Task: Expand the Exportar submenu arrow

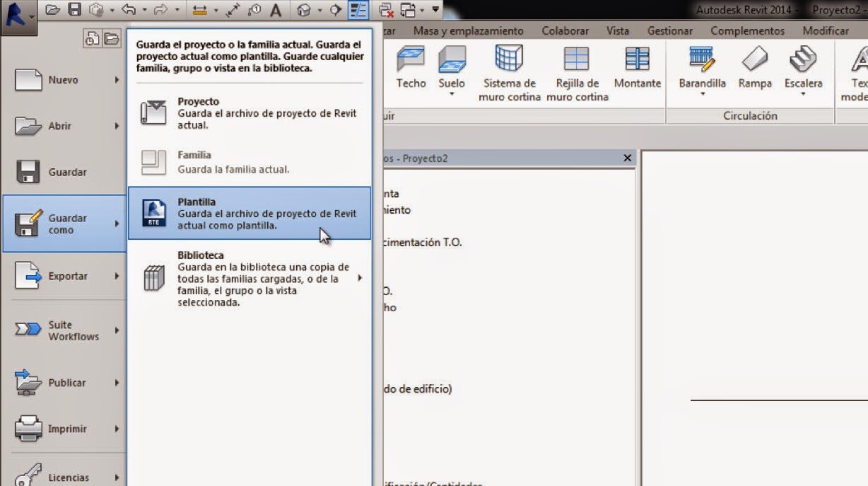Action: 117,276
